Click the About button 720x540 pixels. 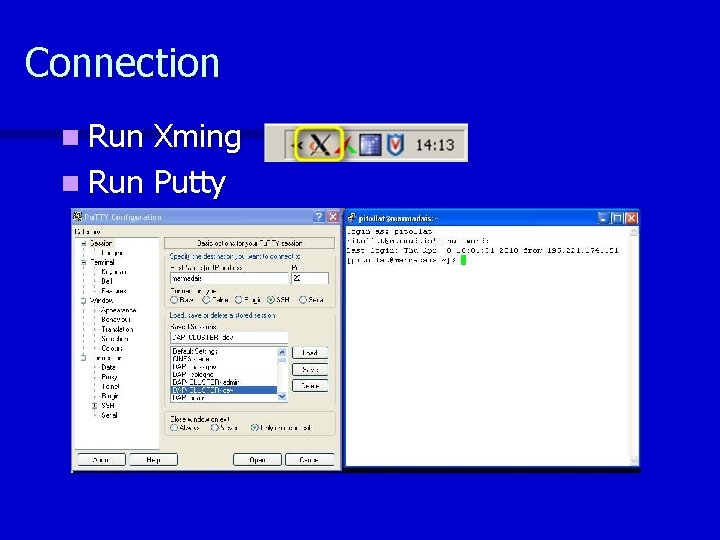[x=101, y=460]
